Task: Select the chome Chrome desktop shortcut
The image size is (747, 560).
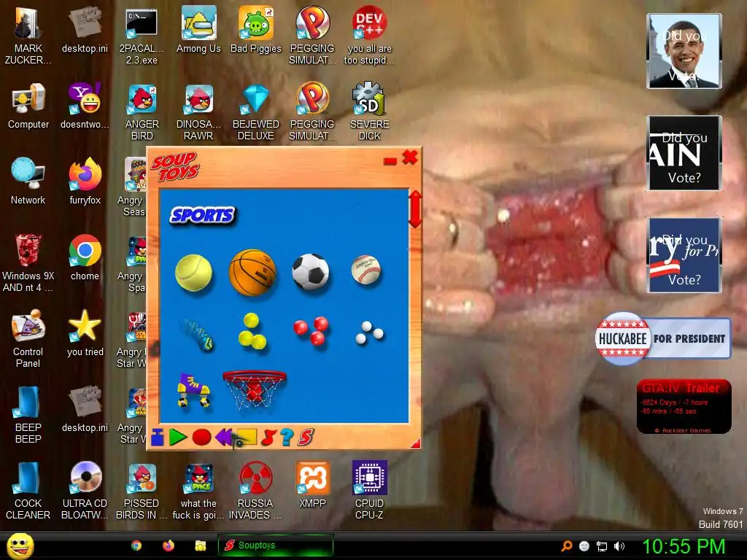Action: click(85, 257)
